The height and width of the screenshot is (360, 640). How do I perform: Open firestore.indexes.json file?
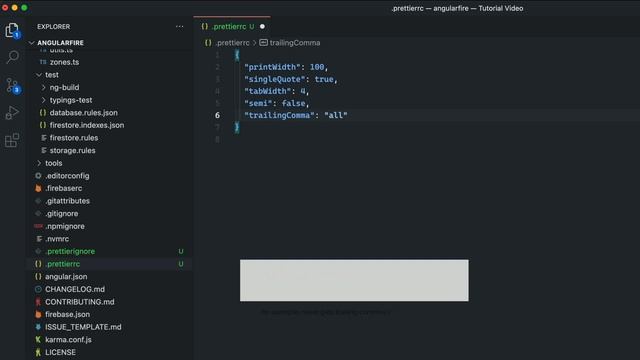pyautogui.click(x=87, y=125)
